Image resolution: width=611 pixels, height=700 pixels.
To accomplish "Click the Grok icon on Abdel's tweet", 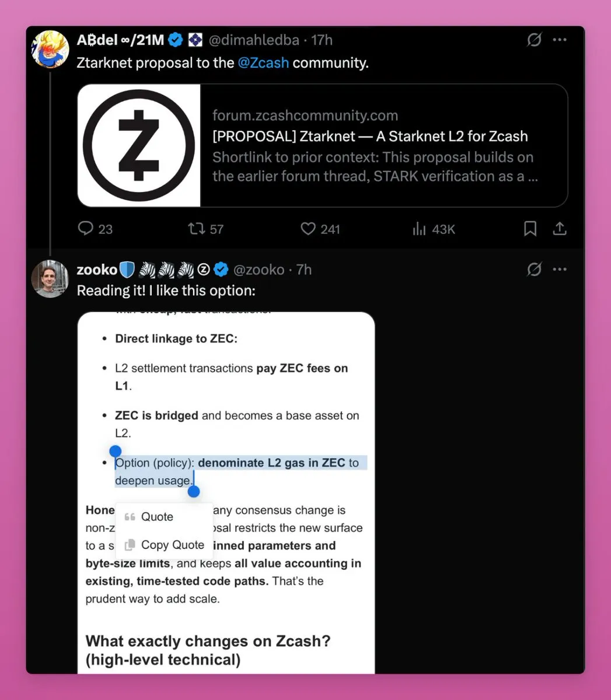I will tap(534, 40).
